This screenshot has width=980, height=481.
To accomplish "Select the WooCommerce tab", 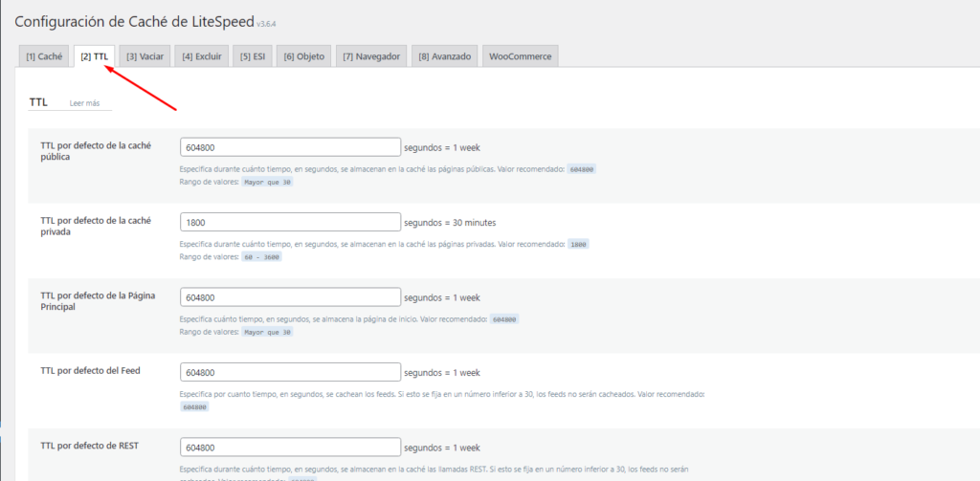I will coord(521,56).
